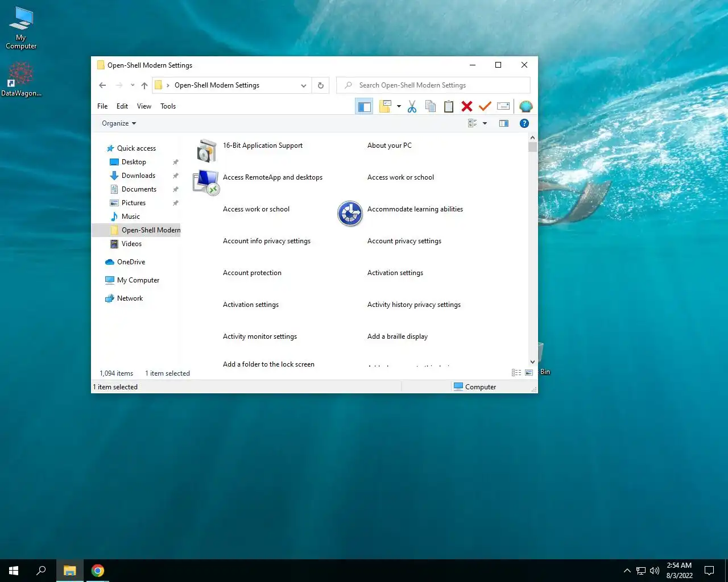The height and width of the screenshot is (582, 728).
Task: Expand the address bar history dropdown
Action: 304,85
